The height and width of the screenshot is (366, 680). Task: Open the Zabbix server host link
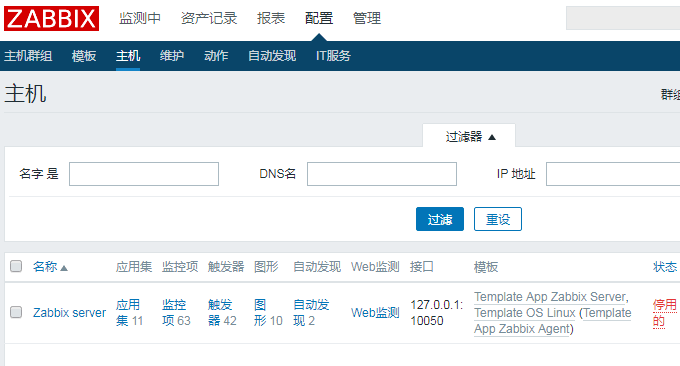(x=69, y=313)
